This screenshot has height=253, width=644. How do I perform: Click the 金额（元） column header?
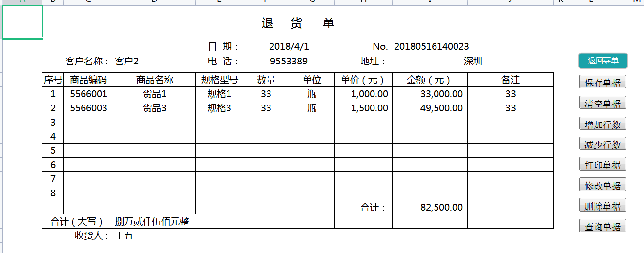click(x=430, y=80)
